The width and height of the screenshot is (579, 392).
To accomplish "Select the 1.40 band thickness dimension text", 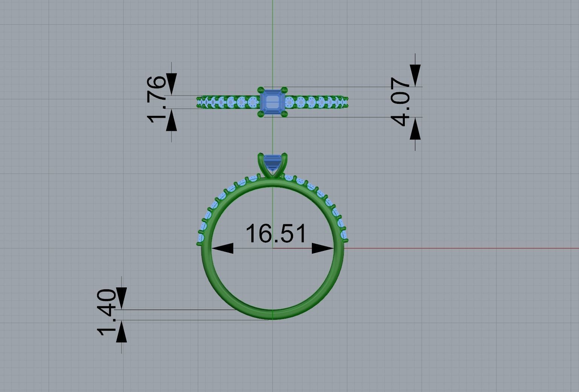I will click(107, 313).
